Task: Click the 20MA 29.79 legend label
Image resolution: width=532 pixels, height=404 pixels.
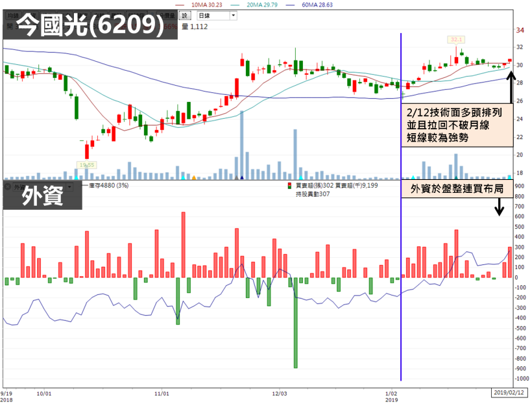Action: (x=262, y=5)
